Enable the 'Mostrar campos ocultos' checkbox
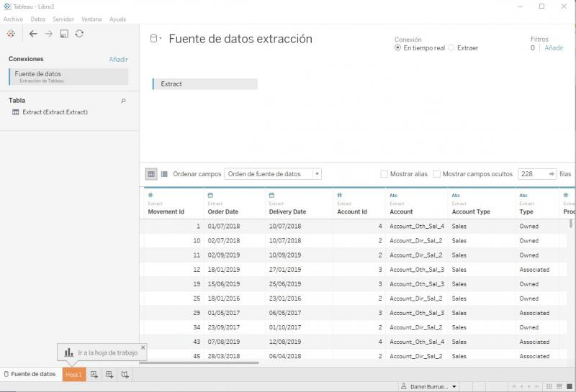Screen dimensions: 576x392 point(437,174)
